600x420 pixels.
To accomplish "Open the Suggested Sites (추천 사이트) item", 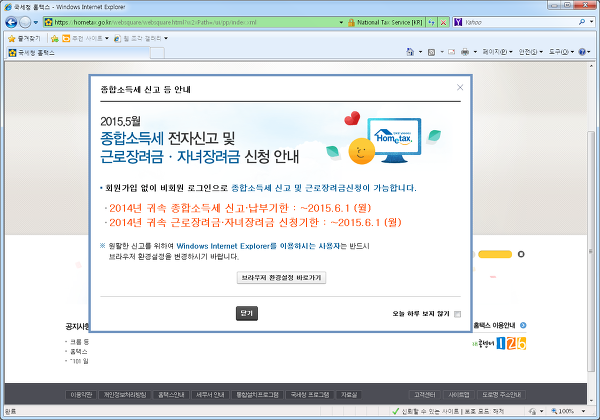I will point(85,38).
